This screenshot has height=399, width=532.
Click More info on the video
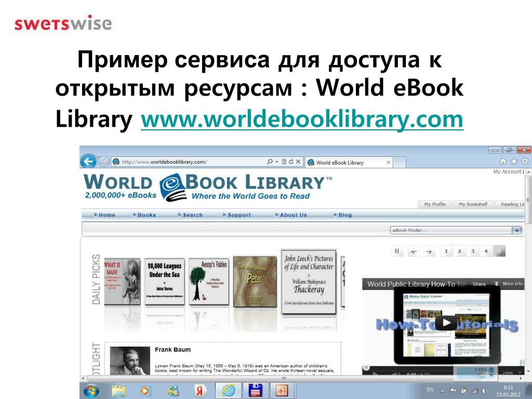point(509,284)
